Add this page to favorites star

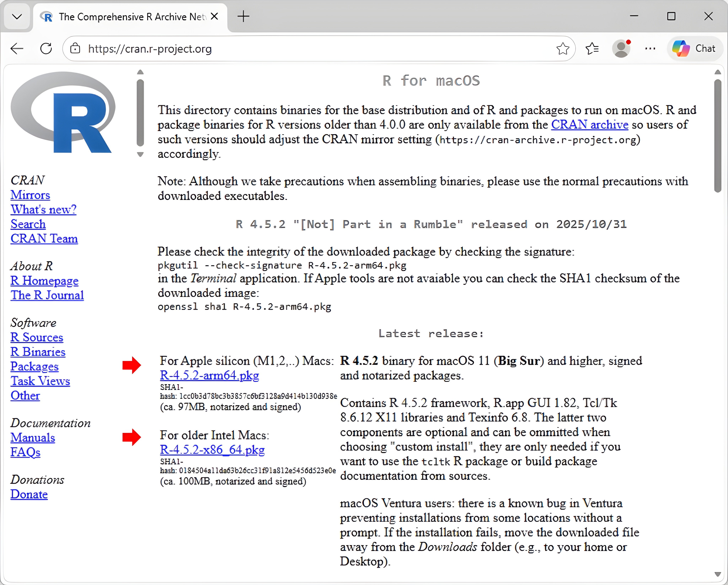[562, 49]
